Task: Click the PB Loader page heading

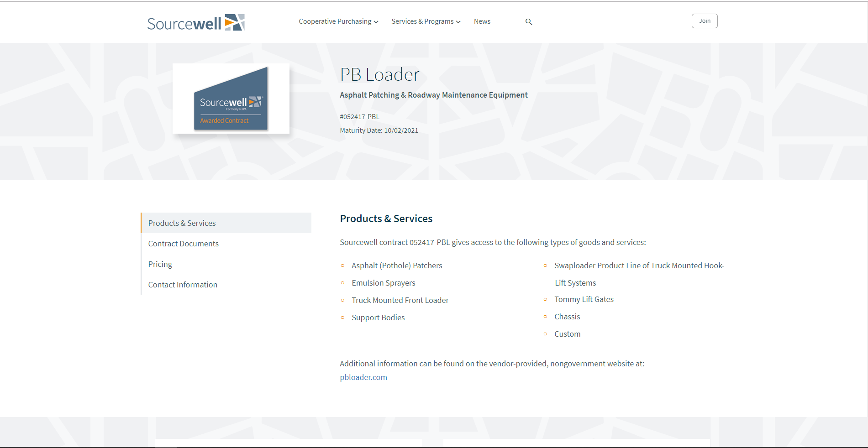Action: pyautogui.click(x=379, y=75)
